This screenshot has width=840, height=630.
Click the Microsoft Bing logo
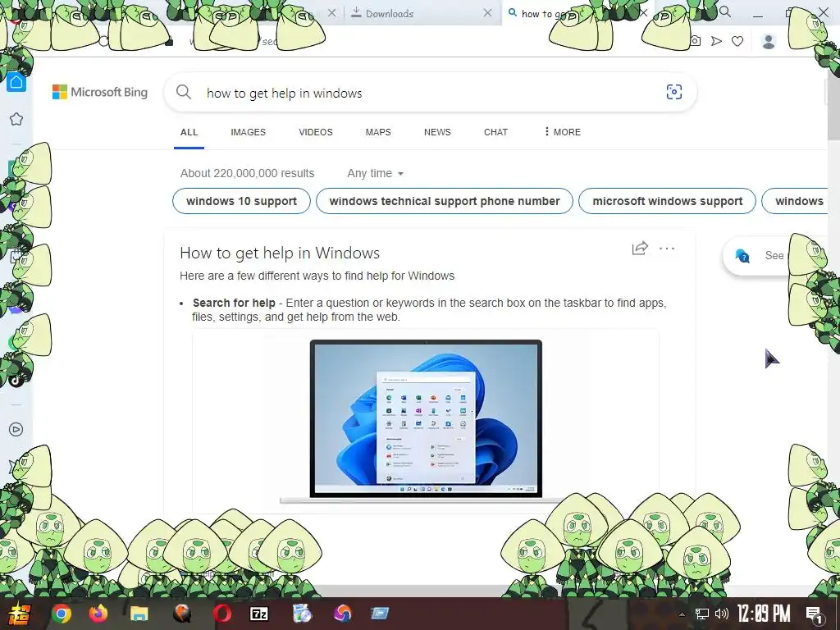coord(99,92)
